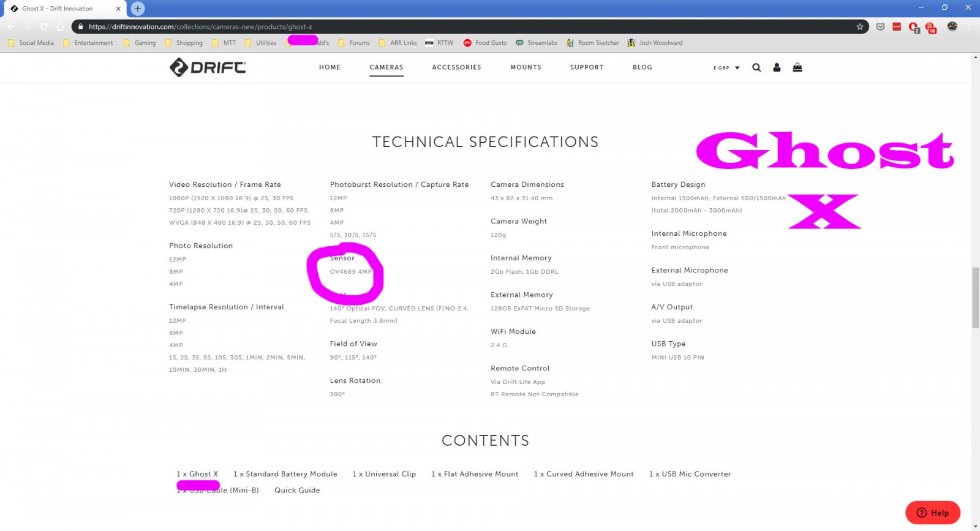980x531 pixels.
Task: Open the RTTW bookmark
Action: click(439, 43)
